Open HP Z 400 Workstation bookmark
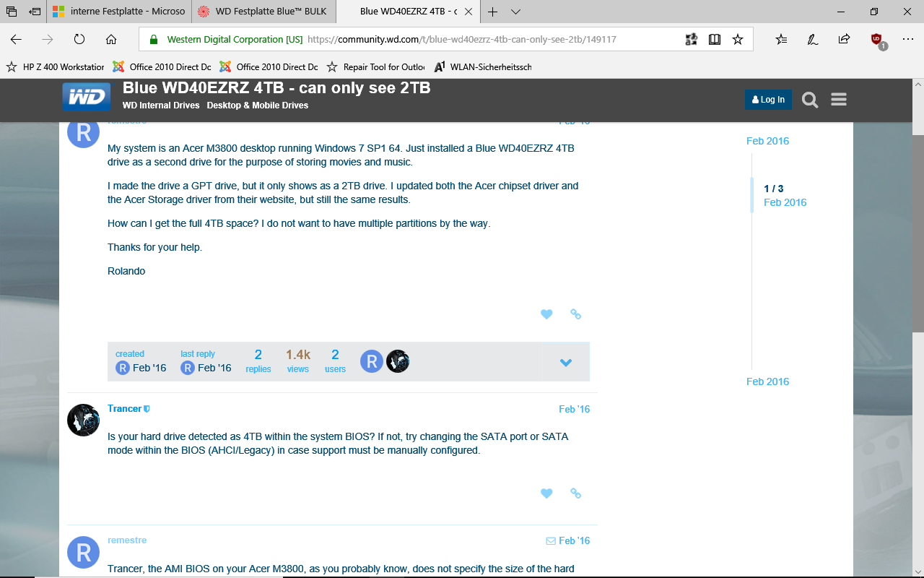 pos(56,66)
